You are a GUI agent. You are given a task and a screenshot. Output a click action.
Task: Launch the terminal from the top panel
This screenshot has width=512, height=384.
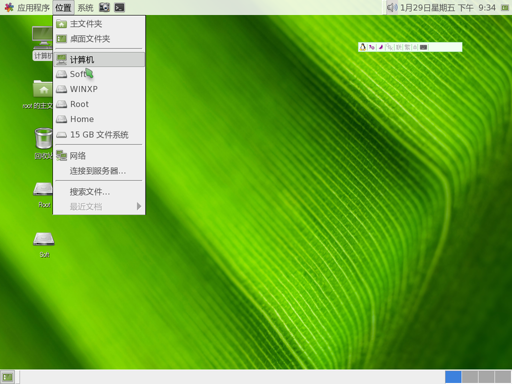(119, 7)
